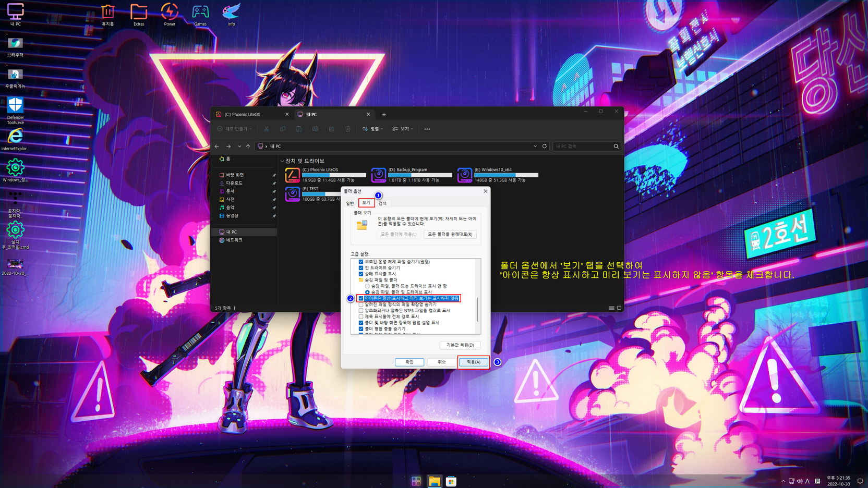This screenshot has height=488, width=868.
Task: Open the 새로 만들기 dropdown
Action: pyautogui.click(x=235, y=129)
